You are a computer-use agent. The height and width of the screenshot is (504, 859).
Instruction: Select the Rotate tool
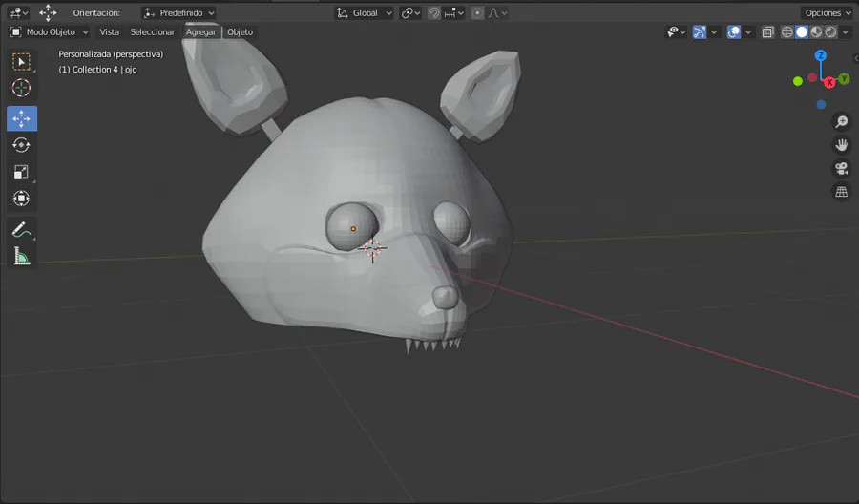pos(21,145)
